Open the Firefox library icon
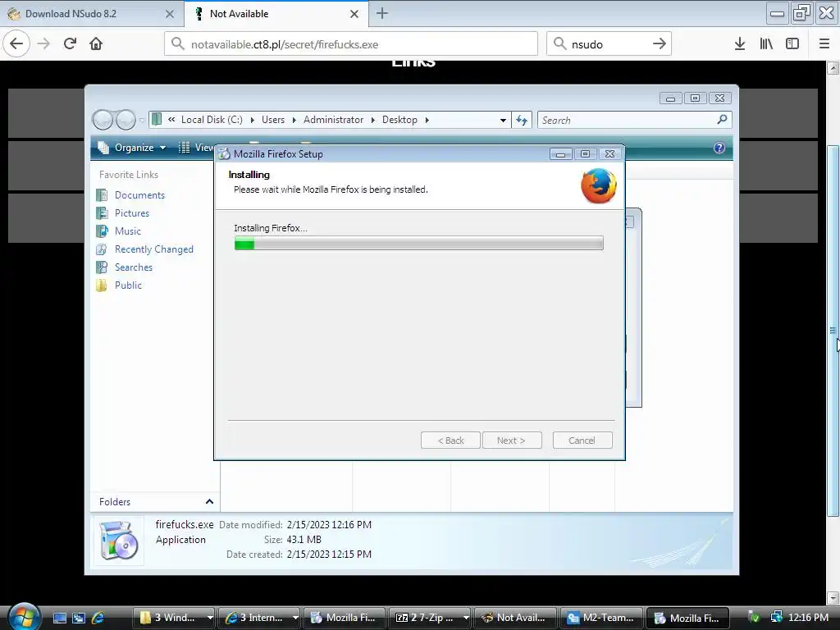This screenshot has height=630, width=840. 766,44
